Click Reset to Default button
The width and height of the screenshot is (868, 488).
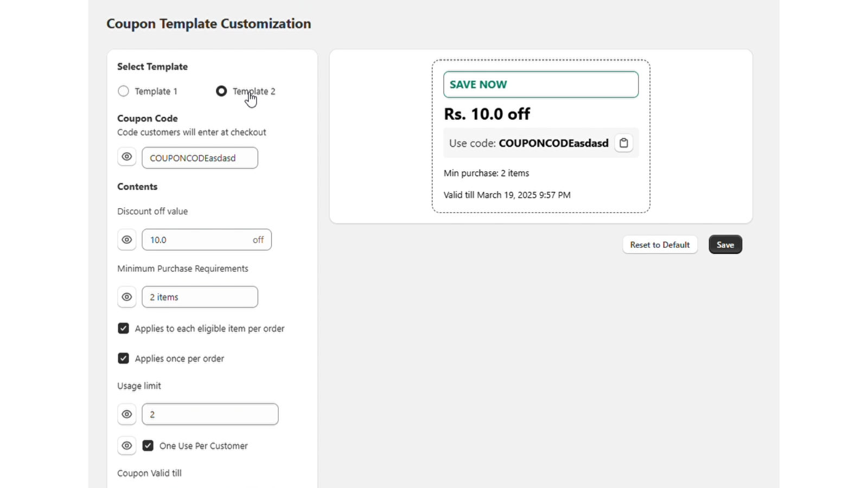click(x=660, y=245)
